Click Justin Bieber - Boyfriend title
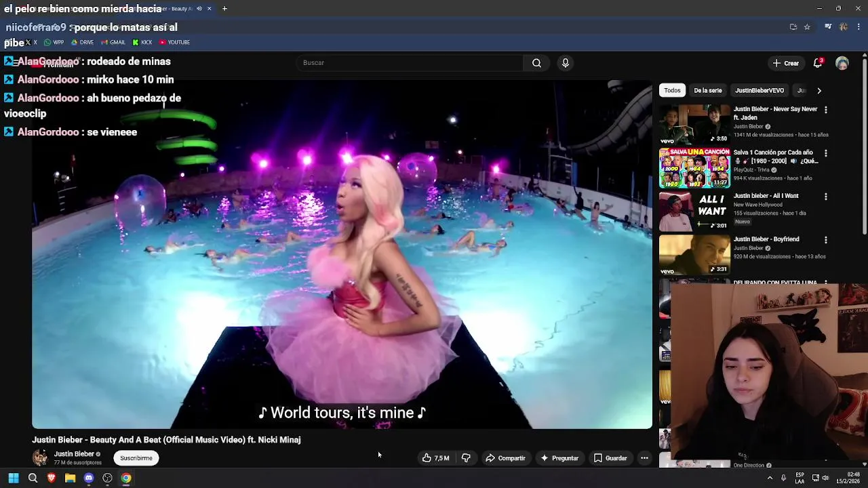This screenshot has height=488, width=868. pos(766,239)
